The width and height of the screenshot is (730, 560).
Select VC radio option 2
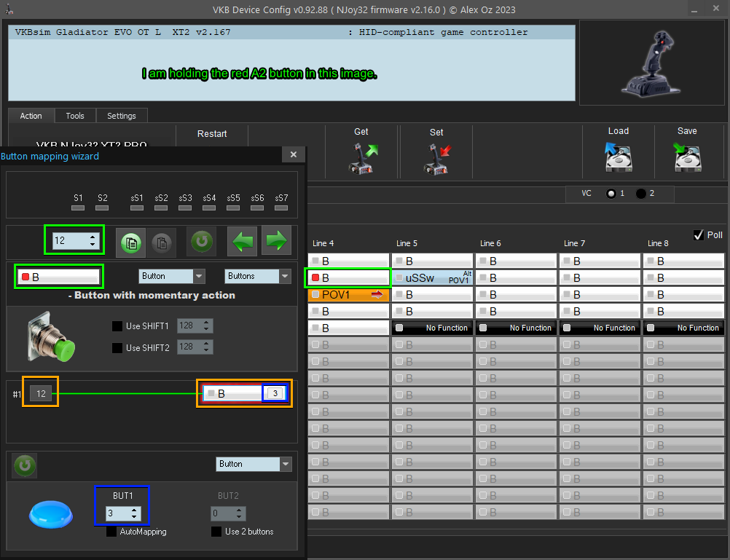click(x=640, y=194)
